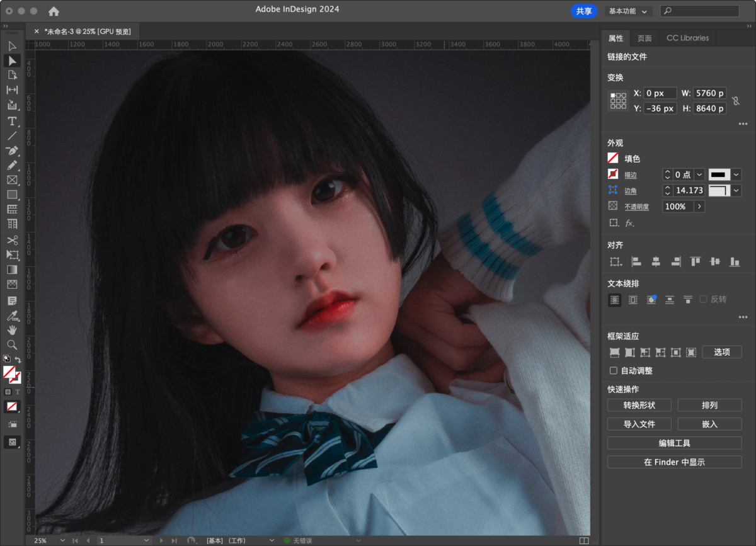Viewport: 756px width, 546px height.
Task: Select the Eyedropper tool
Action: pos(12,316)
